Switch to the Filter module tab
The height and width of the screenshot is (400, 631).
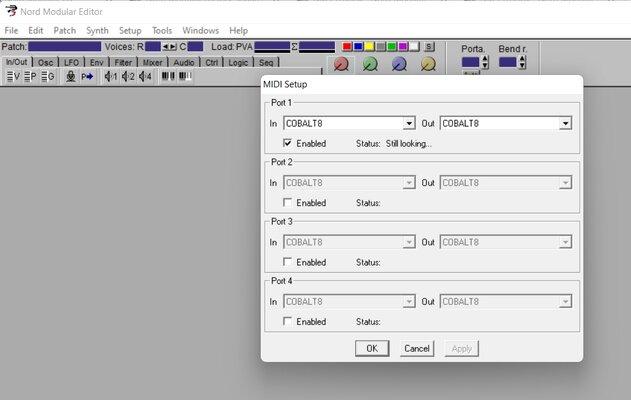123,62
